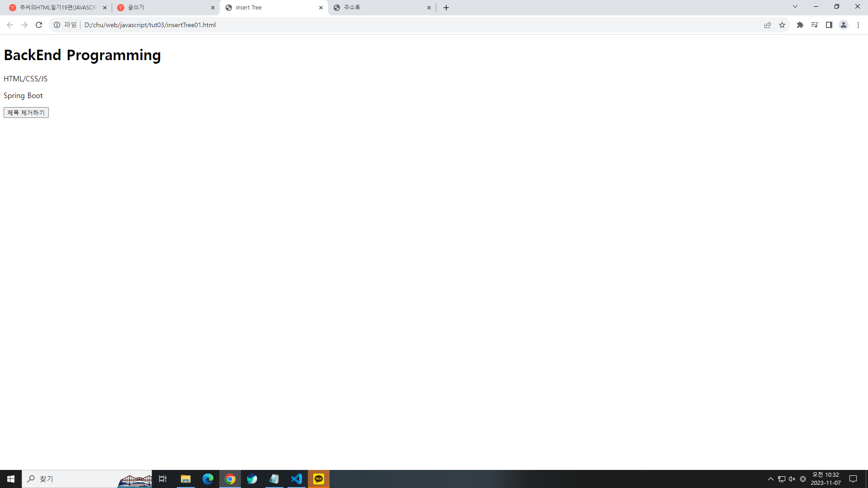
Task: Switch to the 주소록 tab
Action: point(380,8)
